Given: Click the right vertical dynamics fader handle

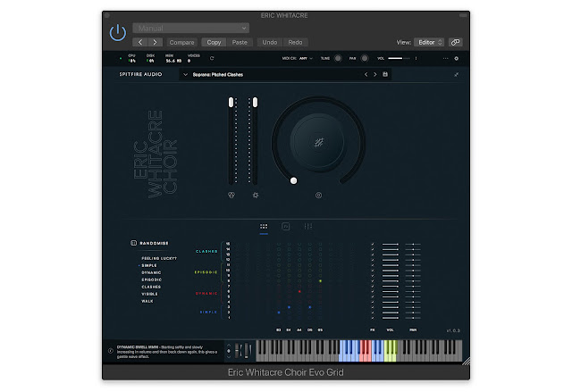Looking at the screenshot, I should pyautogui.click(x=255, y=103).
